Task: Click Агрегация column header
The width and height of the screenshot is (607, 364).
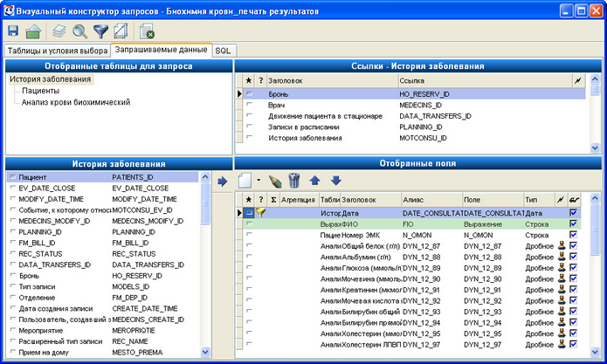Action: click(x=300, y=200)
